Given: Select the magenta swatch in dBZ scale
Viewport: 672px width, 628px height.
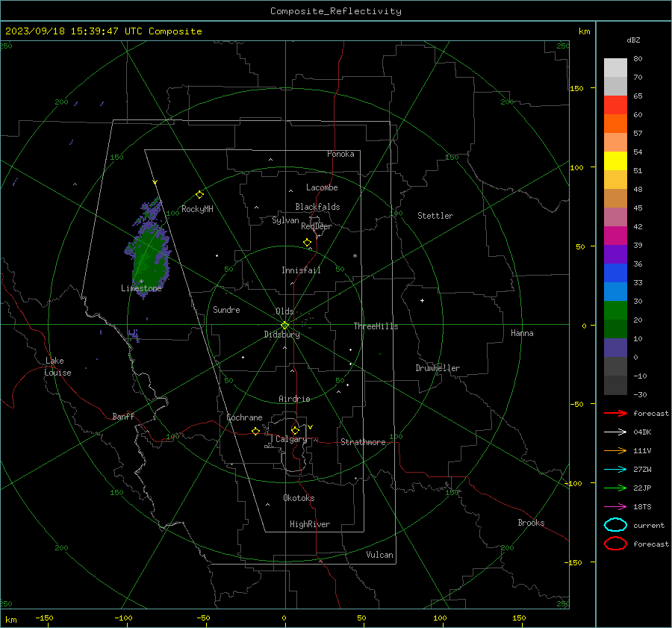Looking at the screenshot, I should coord(615,236).
